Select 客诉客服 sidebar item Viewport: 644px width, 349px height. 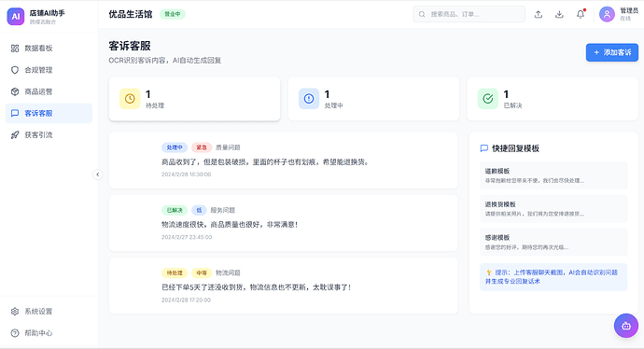[49, 113]
